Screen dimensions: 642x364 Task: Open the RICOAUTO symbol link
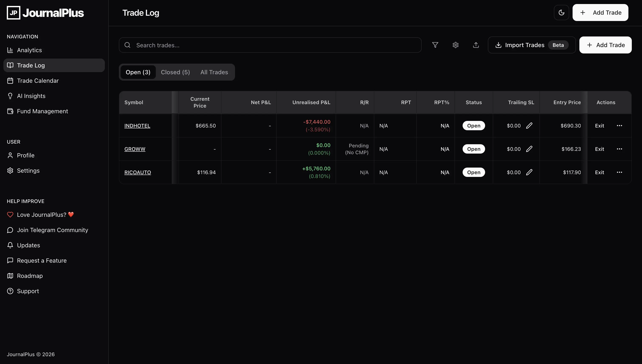pos(138,172)
